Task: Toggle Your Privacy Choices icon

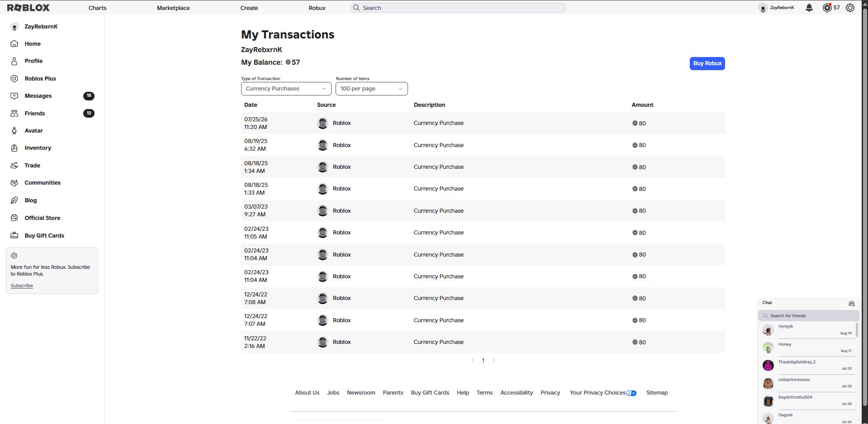Action: tap(631, 393)
